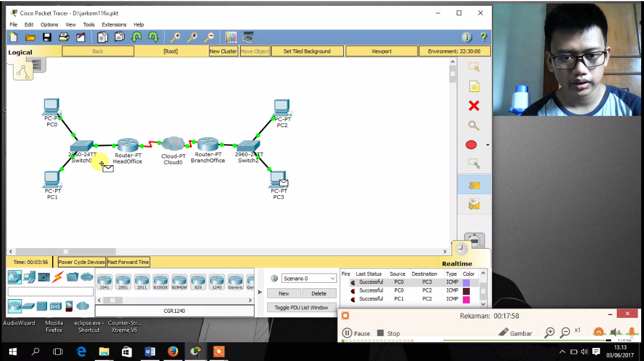The height and width of the screenshot is (361, 644).
Task: Click the PC0 to PC3 purple color swatch
Action: point(466,283)
